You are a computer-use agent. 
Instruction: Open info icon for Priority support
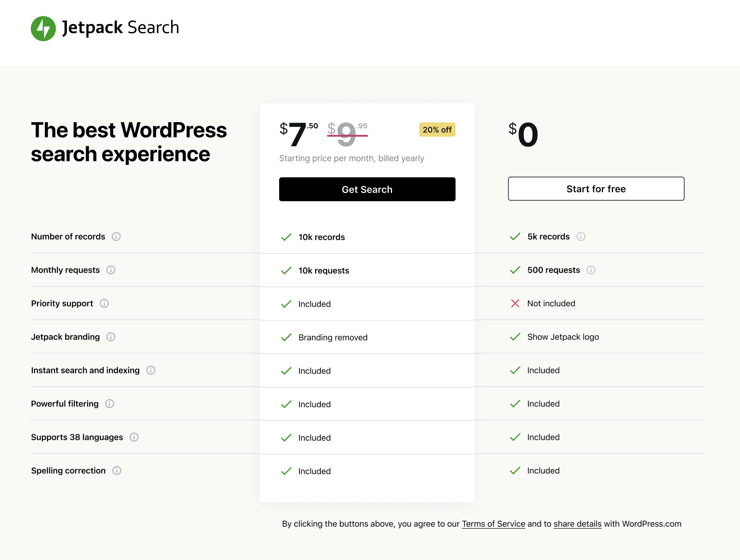pos(104,303)
